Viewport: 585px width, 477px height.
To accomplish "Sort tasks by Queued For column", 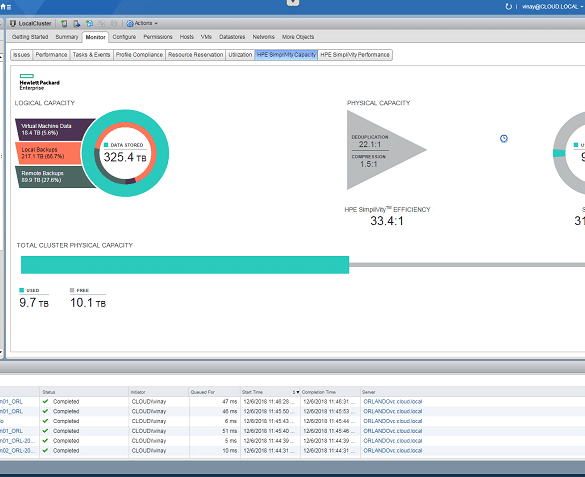I will pyautogui.click(x=215, y=392).
